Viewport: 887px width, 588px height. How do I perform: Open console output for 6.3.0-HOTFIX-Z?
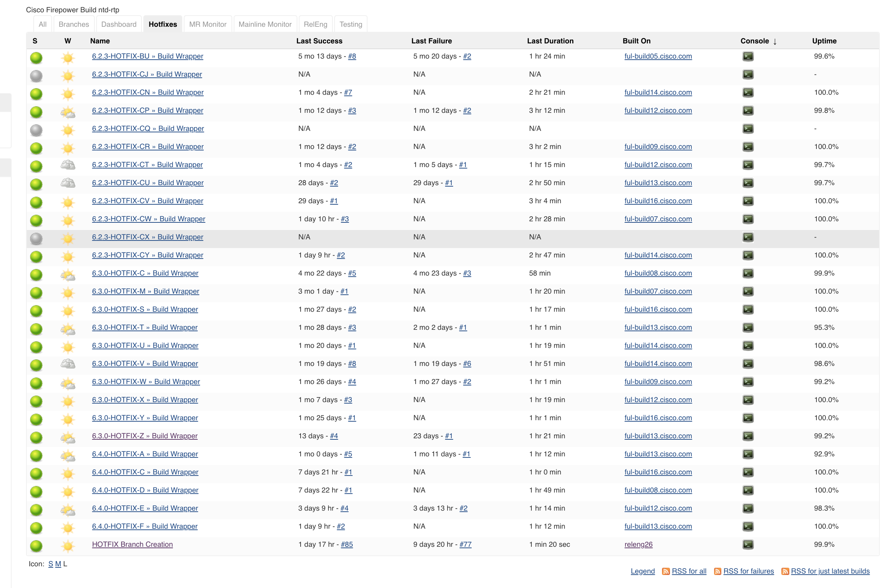(748, 436)
